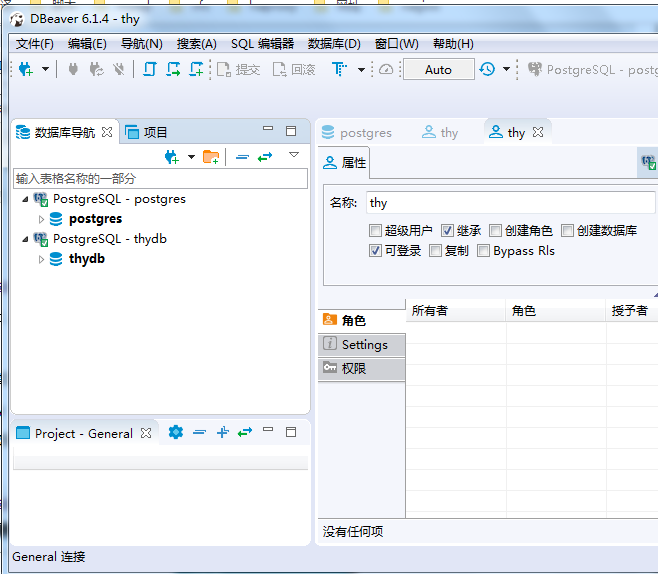Open the 帮助(H) menu
Viewport: 658px width, 574px height.
[x=453, y=44]
